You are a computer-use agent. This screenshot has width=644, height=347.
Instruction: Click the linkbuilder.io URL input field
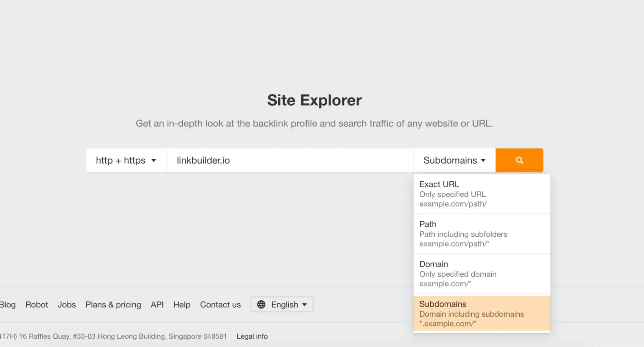[x=289, y=160]
